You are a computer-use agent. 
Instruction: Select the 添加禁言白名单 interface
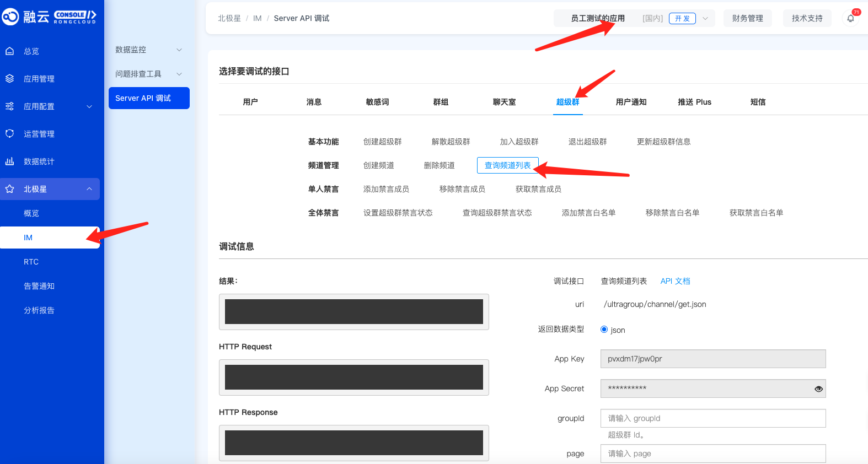point(589,213)
